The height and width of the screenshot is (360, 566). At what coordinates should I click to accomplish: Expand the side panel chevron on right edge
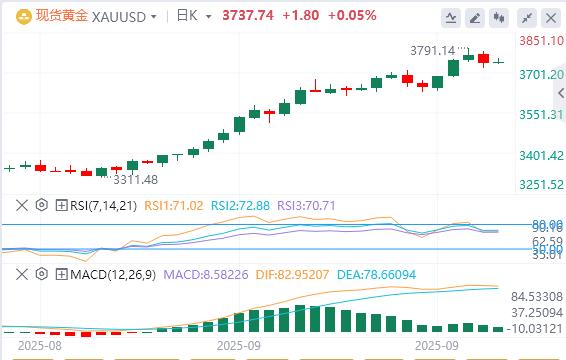pyautogui.click(x=561, y=93)
